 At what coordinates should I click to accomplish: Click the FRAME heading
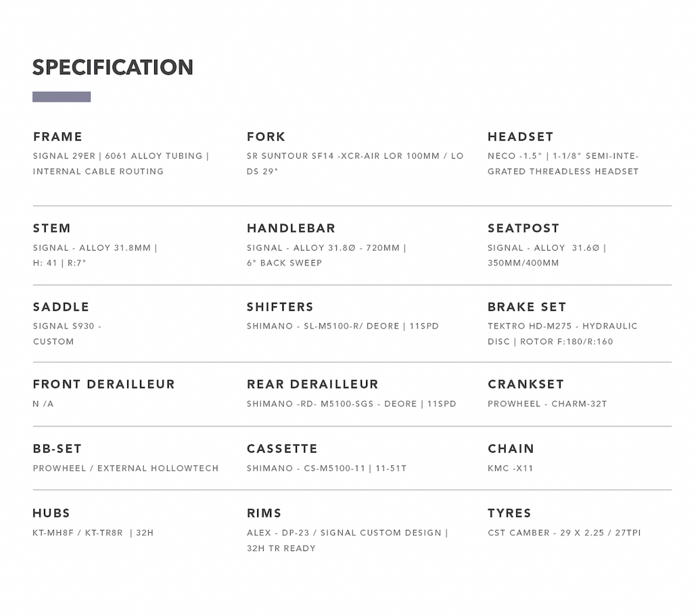pos(58,137)
